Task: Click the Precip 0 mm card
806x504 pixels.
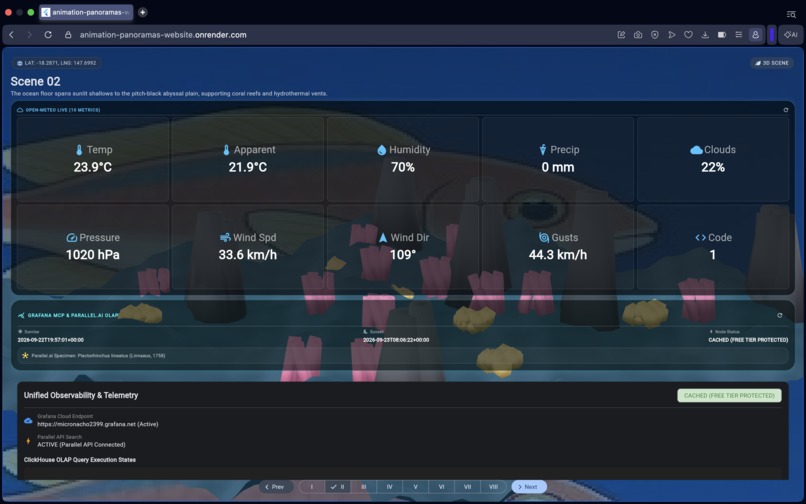Action: [x=558, y=159]
